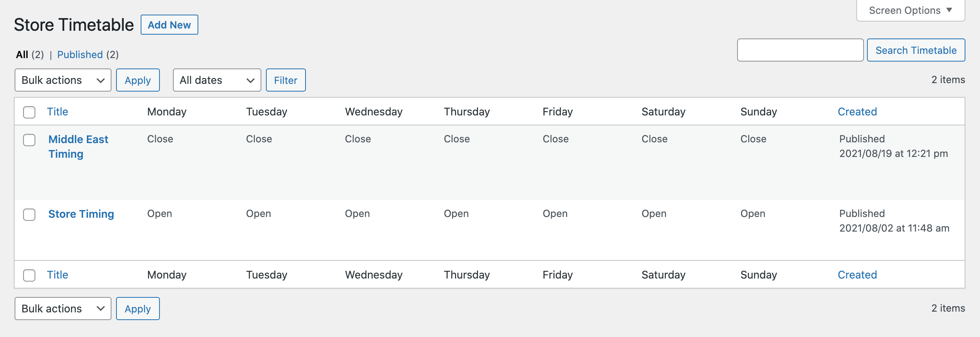This screenshot has height=337, width=980.
Task: Expand the bottom Bulk actions dropdown
Action: pos(63,308)
